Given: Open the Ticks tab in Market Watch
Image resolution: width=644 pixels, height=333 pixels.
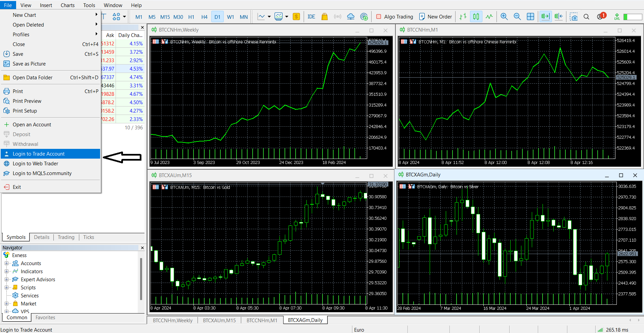Looking at the screenshot, I should (x=89, y=237).
